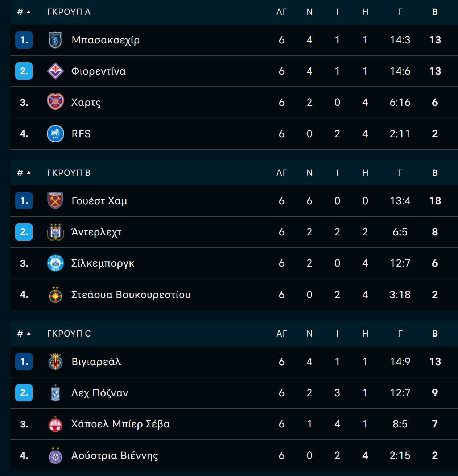Click the Villarreal club crest
The width and height of the screenshot is (458, 476).
[x=55, y=362]
